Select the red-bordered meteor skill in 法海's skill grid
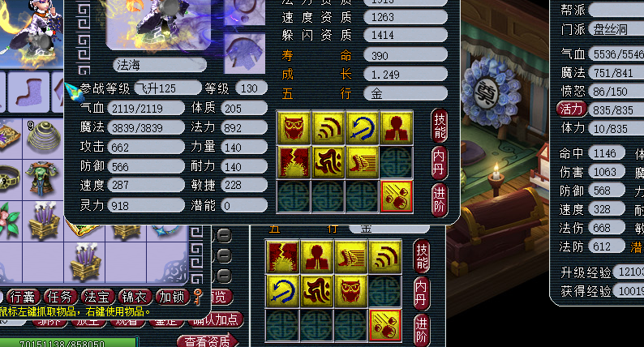Image resolution: width=644 pixels, height=347 pixels. coord(397,197)
